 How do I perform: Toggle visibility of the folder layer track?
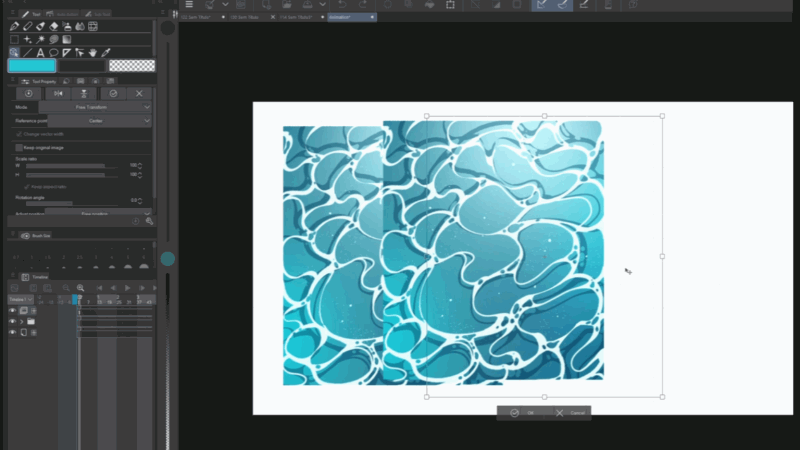click(13, 321)
